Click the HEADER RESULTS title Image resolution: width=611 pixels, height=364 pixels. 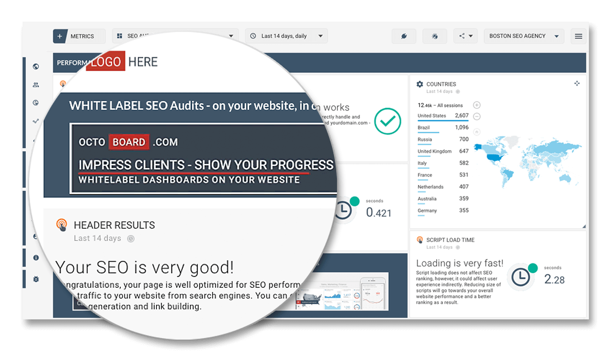114,225
